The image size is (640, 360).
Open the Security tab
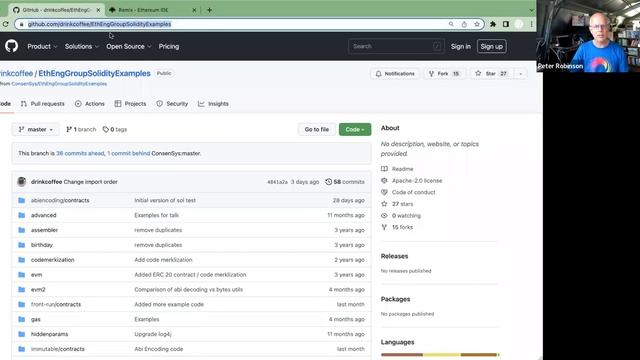(172, 104)
